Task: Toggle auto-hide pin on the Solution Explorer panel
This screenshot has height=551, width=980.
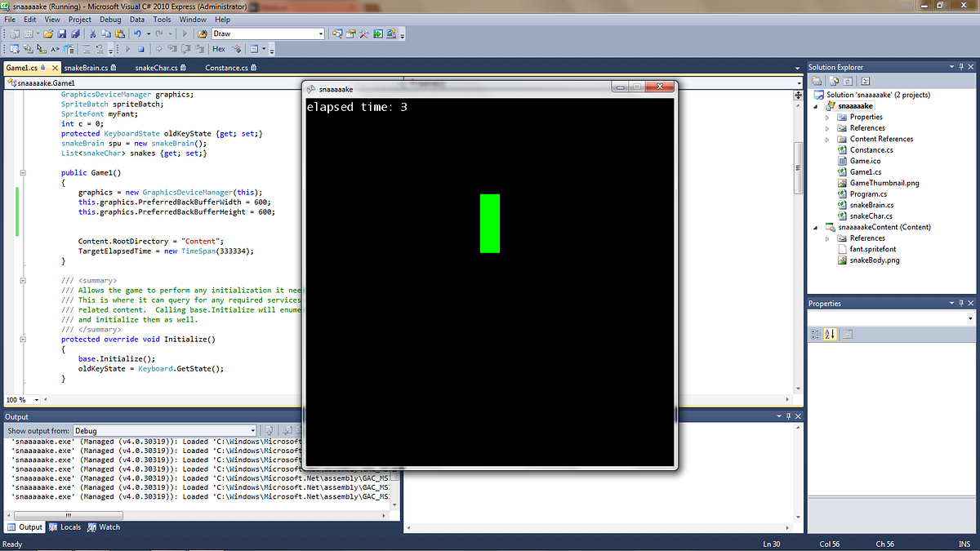Action: point(960,66)
